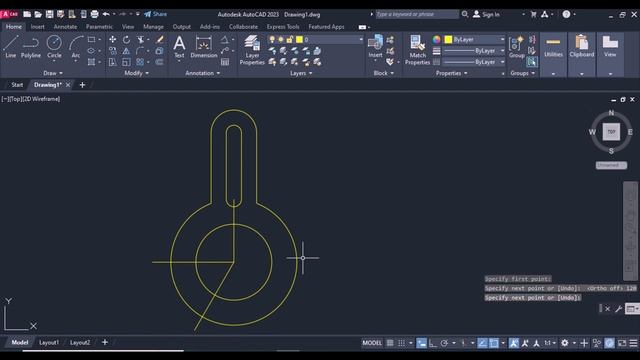
Task: Toggle snap mode in status bar
Action: coord(402,343)
